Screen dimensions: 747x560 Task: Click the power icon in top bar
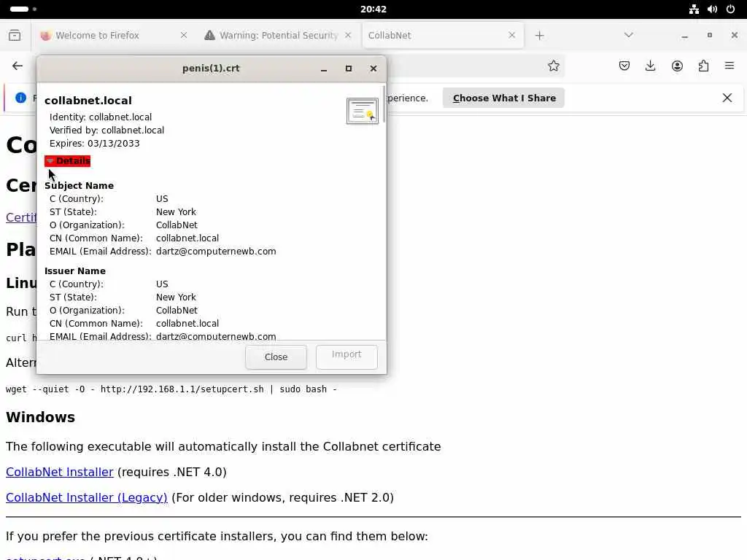(x=730, y=9)
